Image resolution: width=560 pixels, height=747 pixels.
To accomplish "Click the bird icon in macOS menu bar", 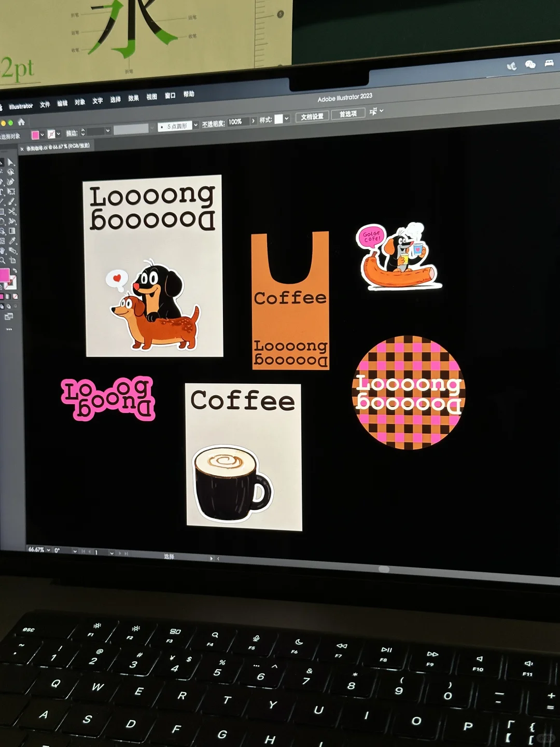I will click(x=512, y=66).
